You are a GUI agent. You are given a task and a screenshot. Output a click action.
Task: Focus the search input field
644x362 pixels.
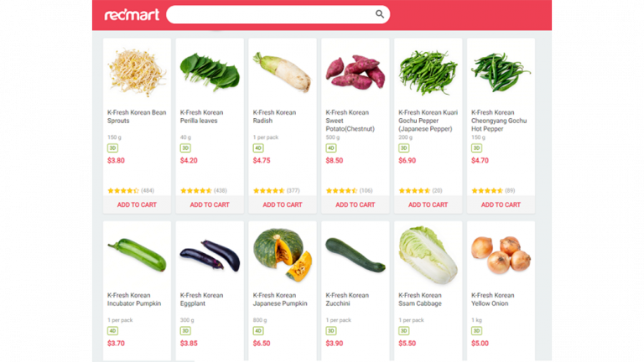268,14
